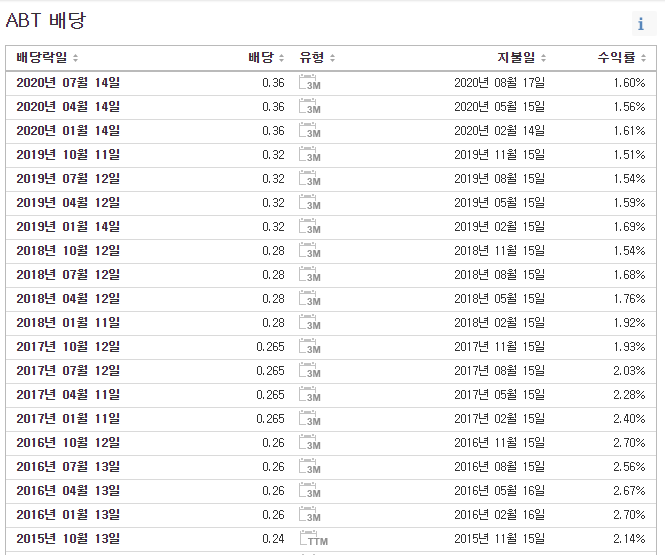Select ex-dividend date 2018년 04월 12일
The height and width of the screenshot is (555, 665).
(68, 298)
